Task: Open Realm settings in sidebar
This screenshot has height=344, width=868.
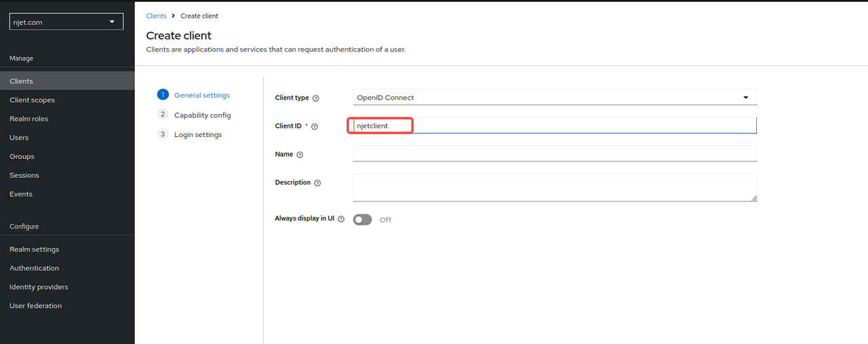Action: click(x=34, y=249)
